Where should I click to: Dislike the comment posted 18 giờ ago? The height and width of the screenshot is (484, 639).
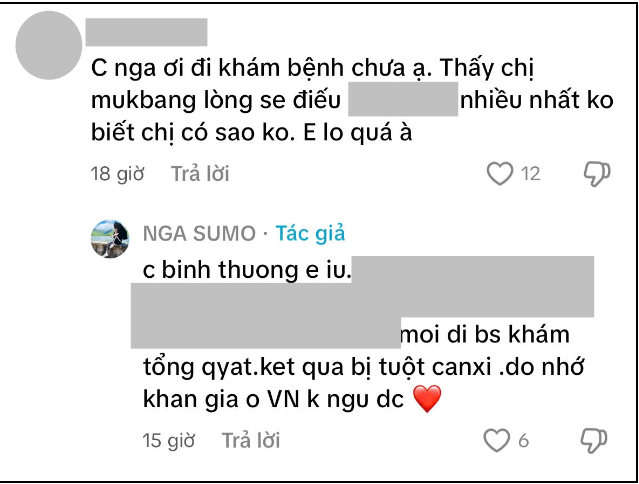(x=597, y=174)
